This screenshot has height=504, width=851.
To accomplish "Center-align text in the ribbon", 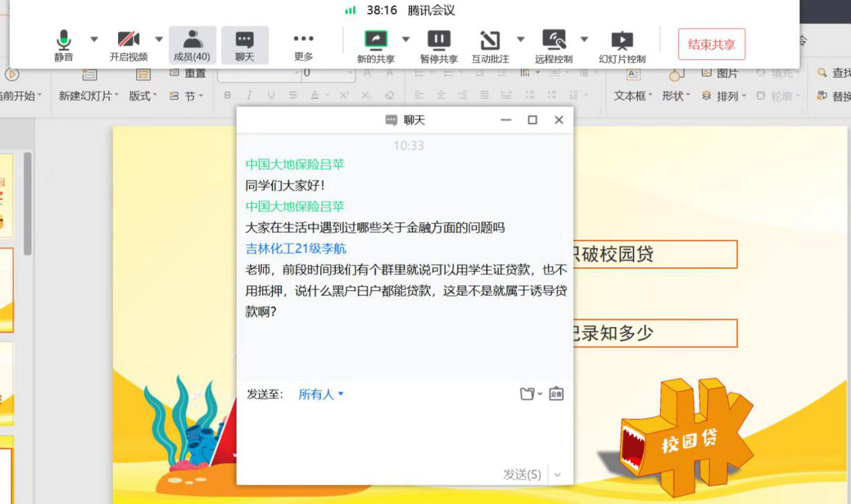I will [440, 96].
